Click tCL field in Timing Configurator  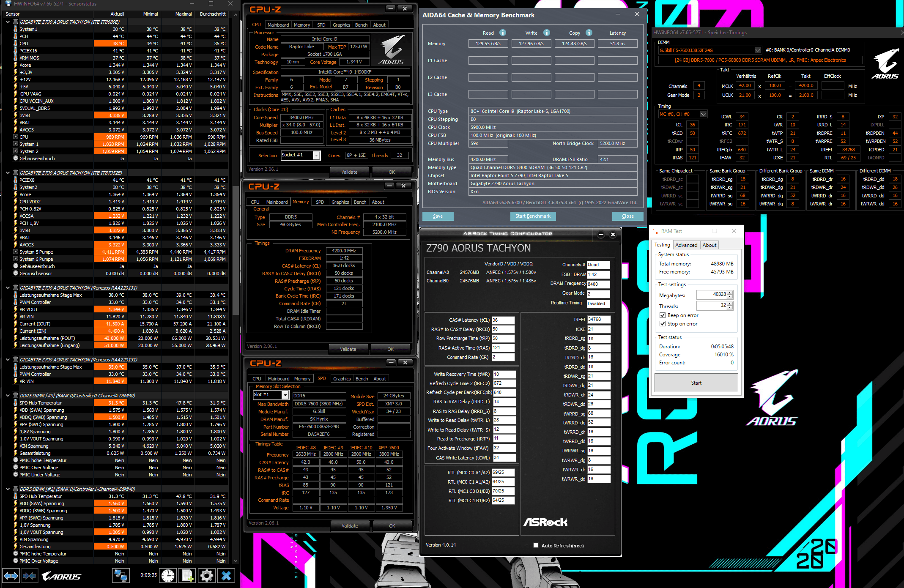tap(503, 320)
